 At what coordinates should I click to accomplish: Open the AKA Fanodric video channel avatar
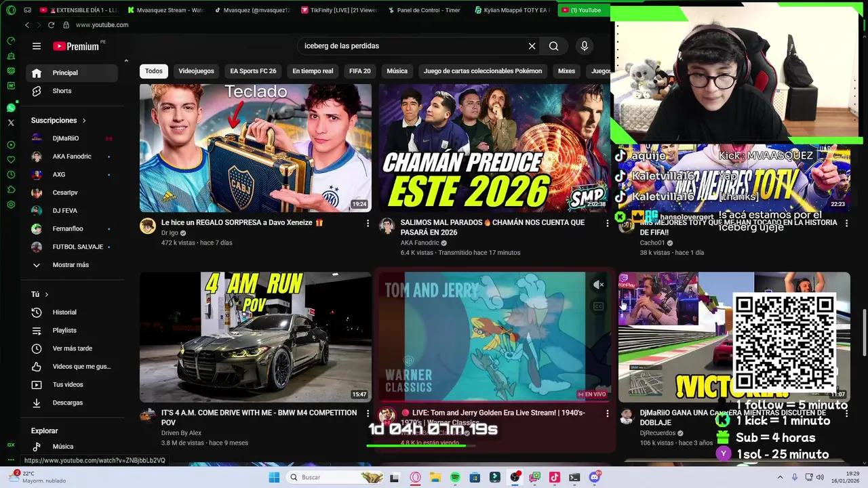pos(387,226)
